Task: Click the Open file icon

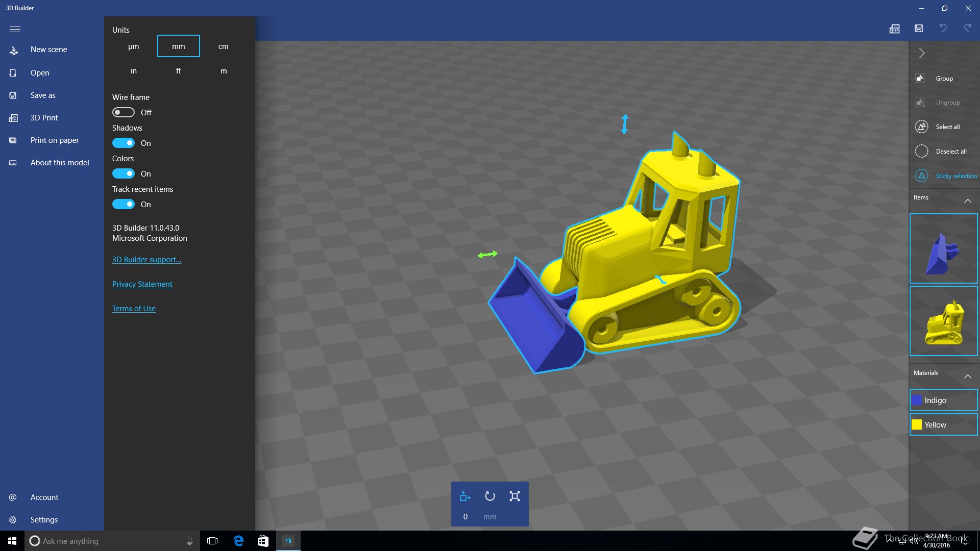Action: (13, 73)
